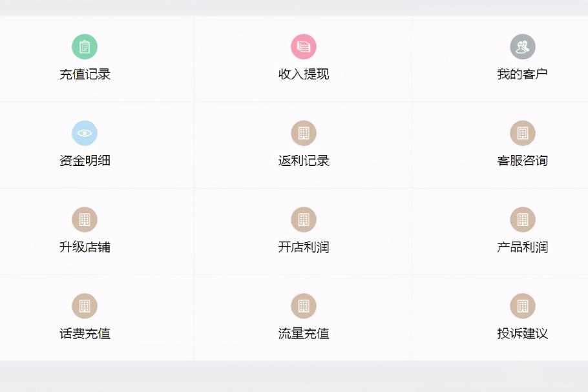
Task: Click the tan building icon above 产品利润
Action: (523, 220)
